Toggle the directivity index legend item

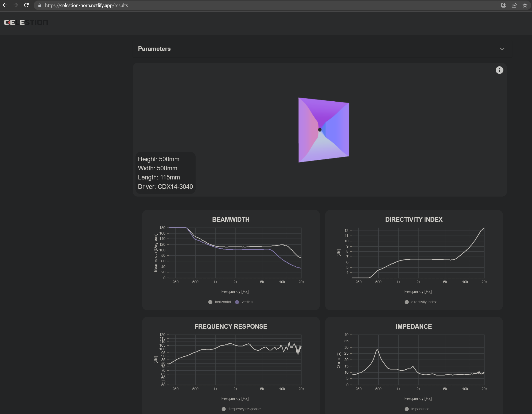coord(421,302)
